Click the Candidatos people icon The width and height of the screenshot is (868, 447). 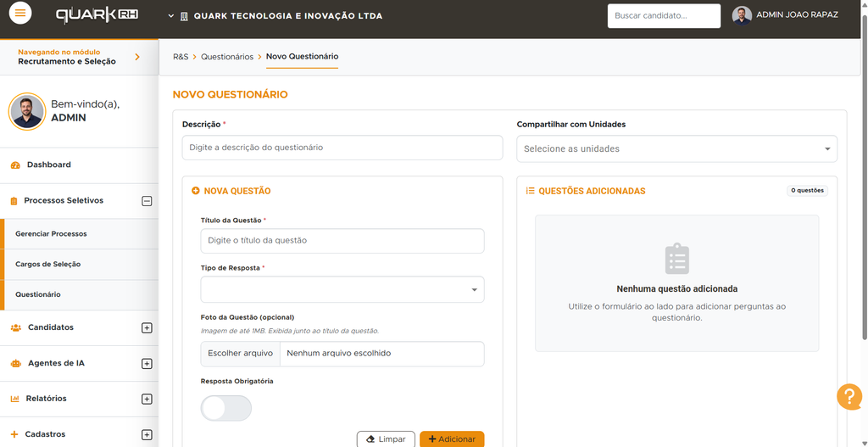tap(16, 328)
